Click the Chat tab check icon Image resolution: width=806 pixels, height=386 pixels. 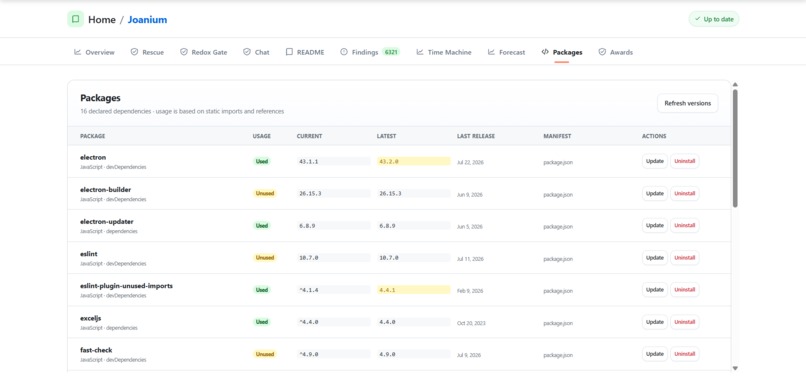tap(247, 52)
